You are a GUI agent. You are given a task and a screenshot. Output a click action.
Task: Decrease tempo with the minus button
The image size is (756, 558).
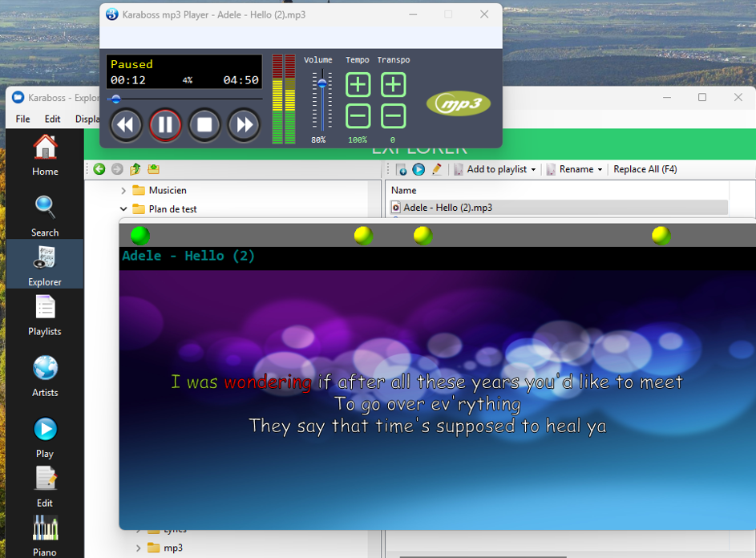[358, 116]
